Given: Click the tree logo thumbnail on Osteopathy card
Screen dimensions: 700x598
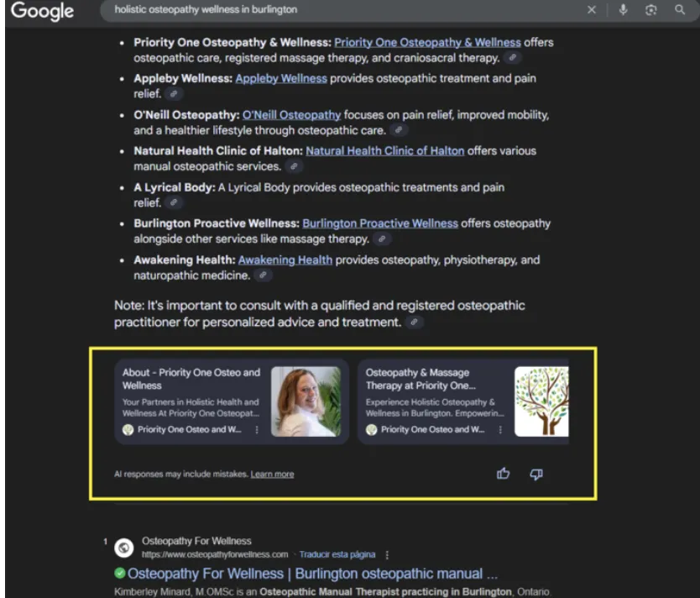Looking at the screenshot, I should point(541,401).
